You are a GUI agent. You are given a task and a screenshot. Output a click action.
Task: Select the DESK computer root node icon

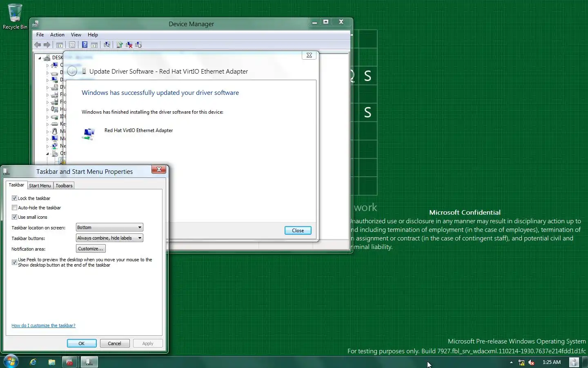47,58
